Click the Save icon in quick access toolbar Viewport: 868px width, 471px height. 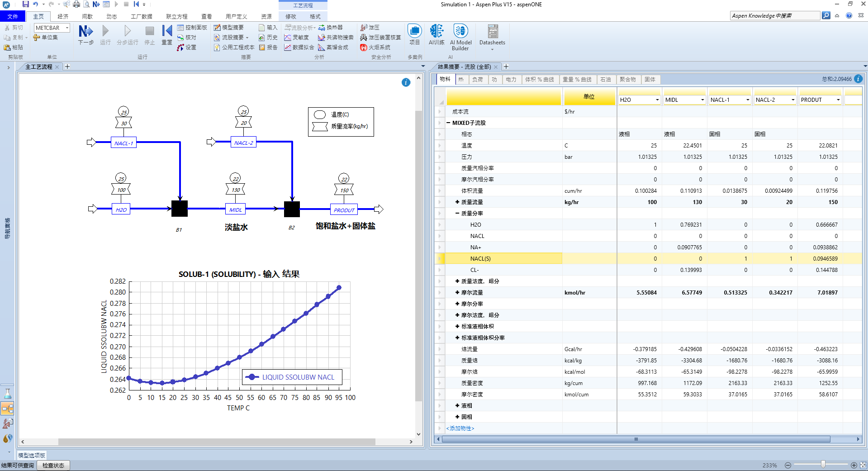click(x=26, y=4)
